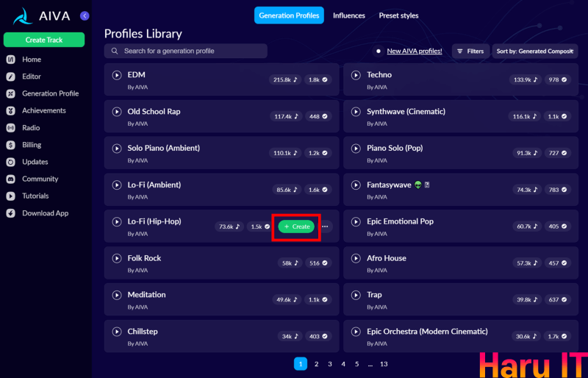
Task: Play the Chillstep preview
Action: click(x=117, y=332)
